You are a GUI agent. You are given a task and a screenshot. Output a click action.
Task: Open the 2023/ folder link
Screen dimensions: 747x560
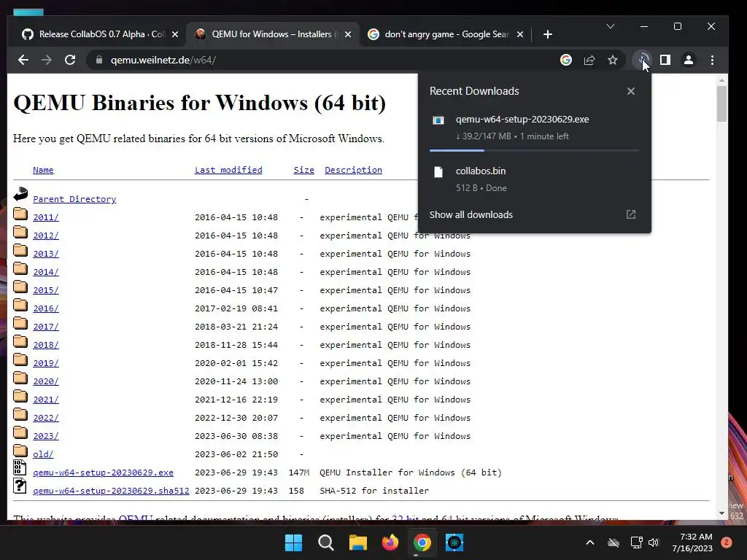pos(46,436)
